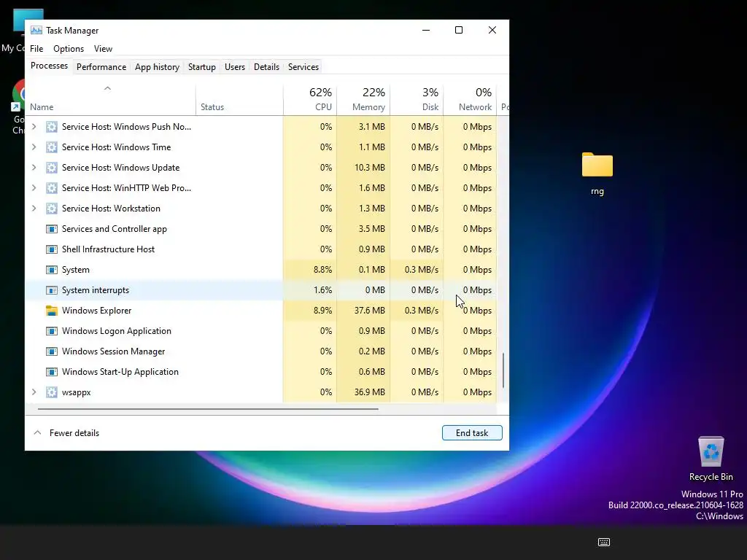Sort by the Name column header
Image resolution: width=747 pixels, height=560 pixels.
click(x=111, y=100)
